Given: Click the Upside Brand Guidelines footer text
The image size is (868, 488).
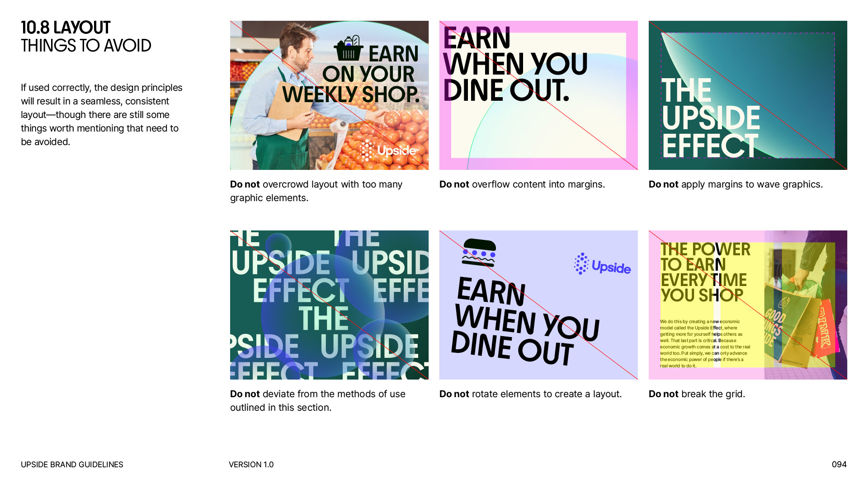Looking at the screenshot, I should [72, 465].
